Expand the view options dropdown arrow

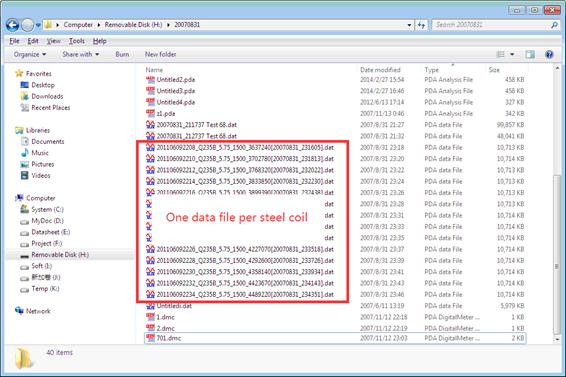point(512,55)
